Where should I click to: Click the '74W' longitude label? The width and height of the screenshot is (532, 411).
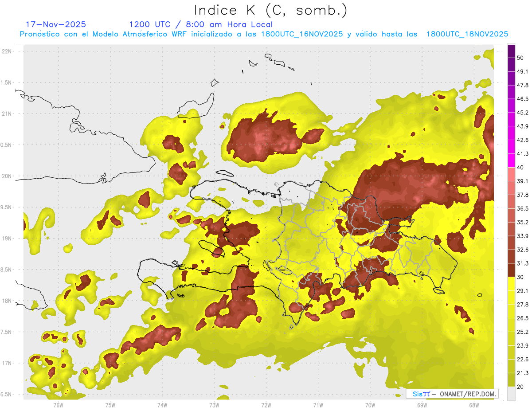point(162,405)
